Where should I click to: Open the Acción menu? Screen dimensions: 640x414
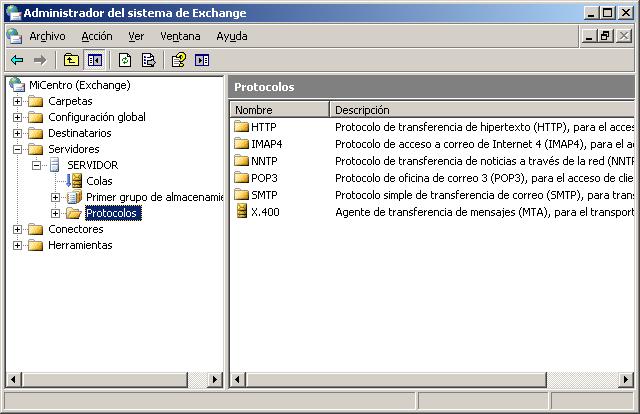97,36
